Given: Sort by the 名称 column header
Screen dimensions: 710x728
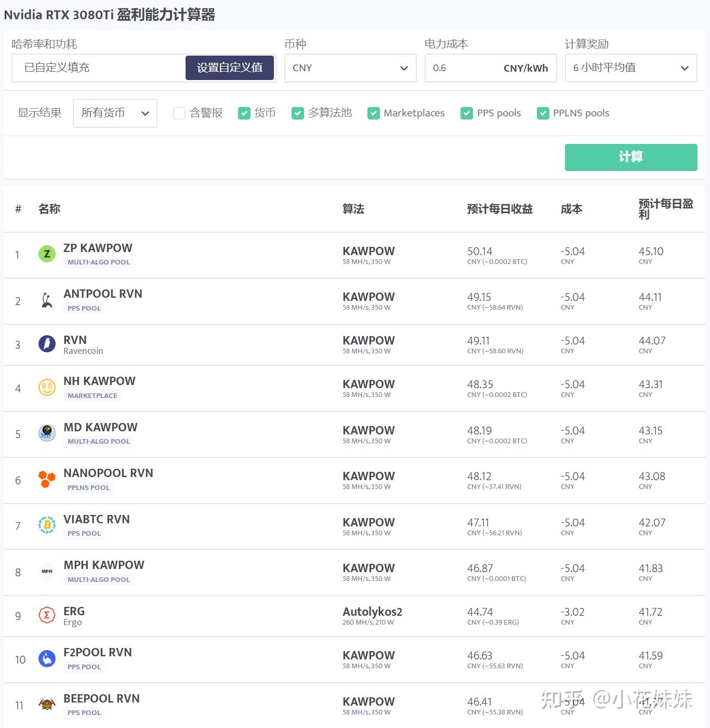Looking at the screenshot, I should (49, 209).
